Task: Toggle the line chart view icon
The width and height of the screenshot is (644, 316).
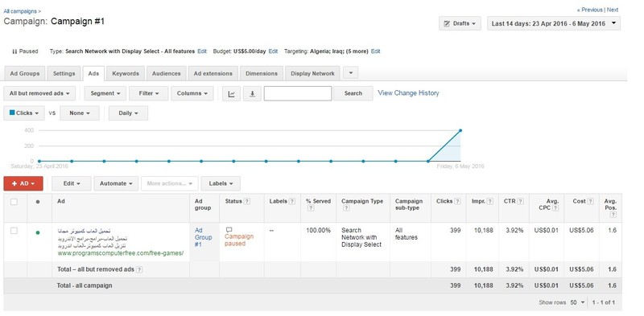Action: 231,93
